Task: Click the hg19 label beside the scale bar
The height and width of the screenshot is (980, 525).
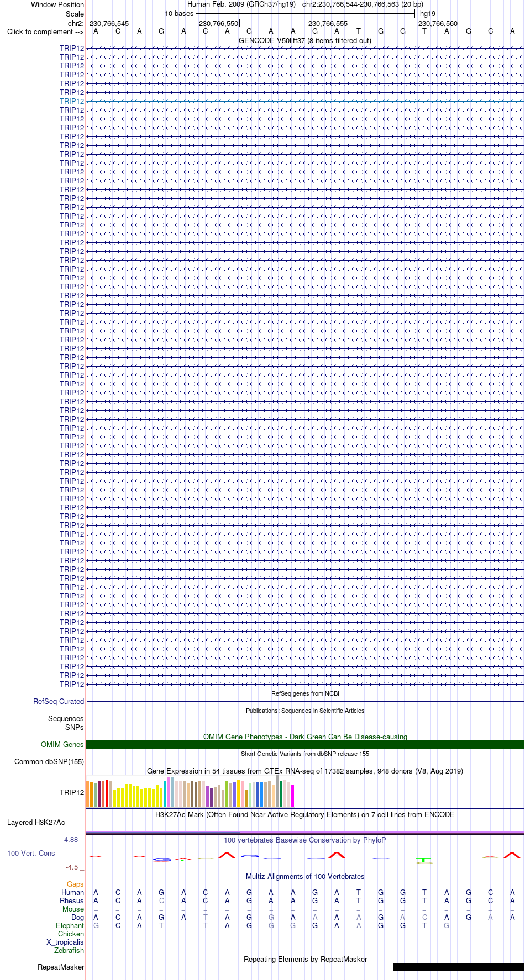Action: click(428, 14)
